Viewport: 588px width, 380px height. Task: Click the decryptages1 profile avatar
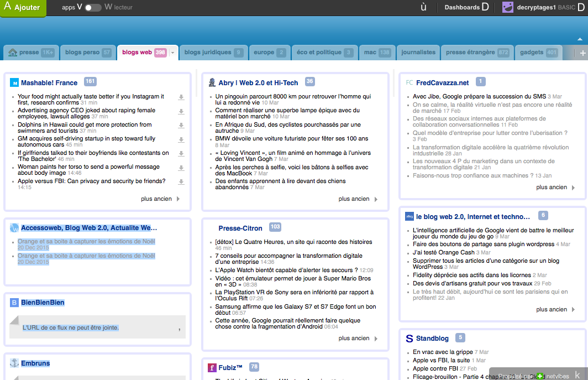point(507,7)
